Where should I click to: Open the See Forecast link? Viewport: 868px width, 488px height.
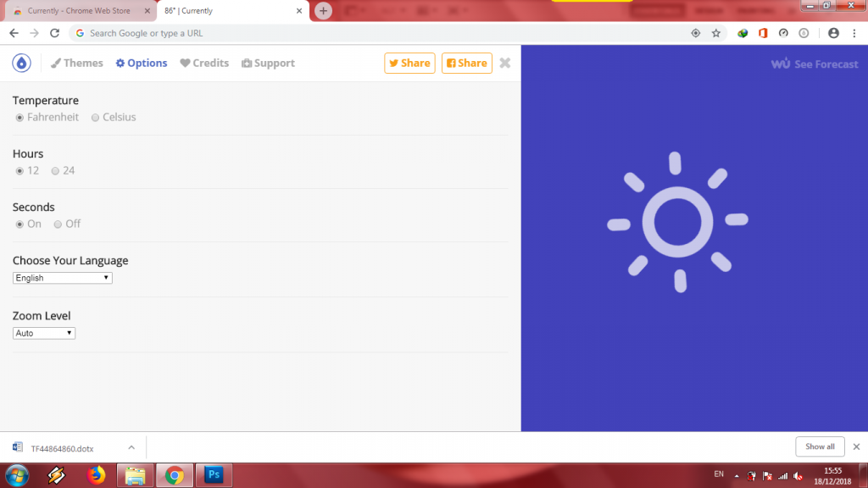coord(815,64)
